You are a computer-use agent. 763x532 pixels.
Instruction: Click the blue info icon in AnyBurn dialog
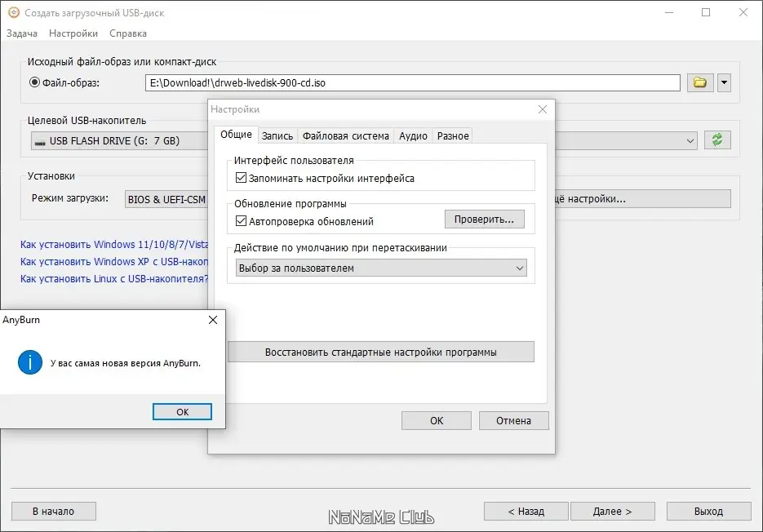(30, 362)
